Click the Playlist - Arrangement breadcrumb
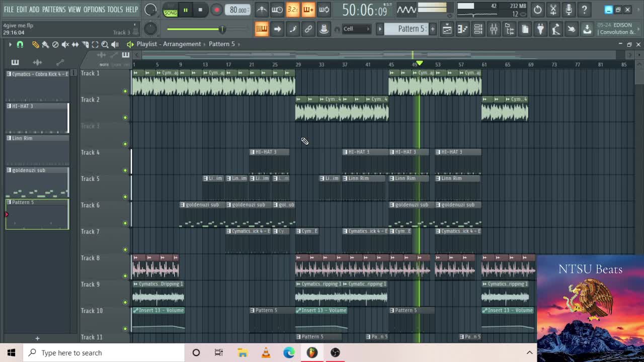Screen dimensions: 644x362 [169, 44]
